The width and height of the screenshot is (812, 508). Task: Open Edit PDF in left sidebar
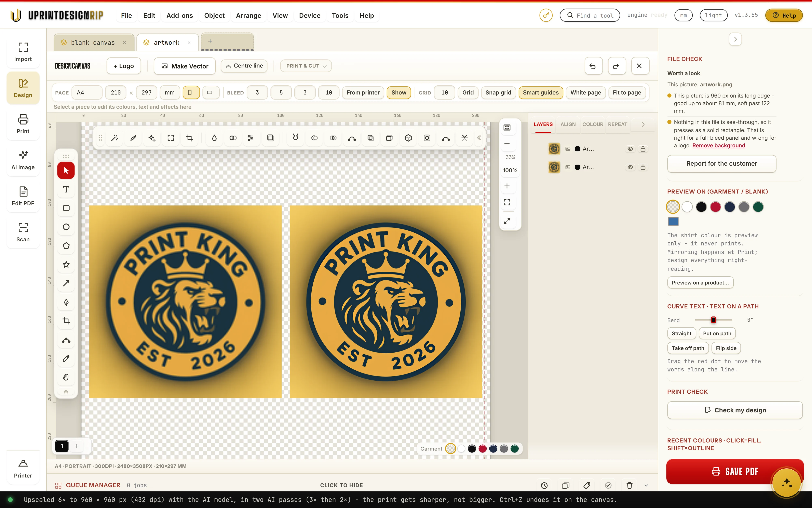23,196
